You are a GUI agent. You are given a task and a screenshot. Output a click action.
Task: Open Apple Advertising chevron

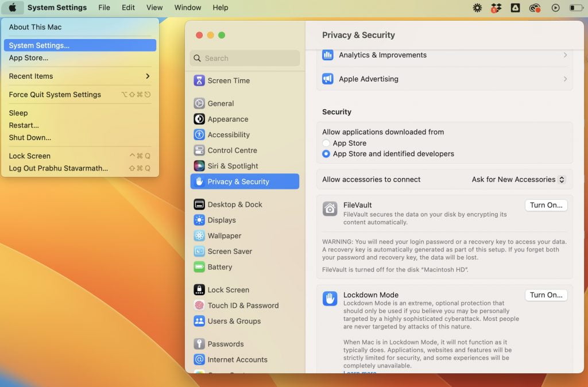(x=565, y=79)
